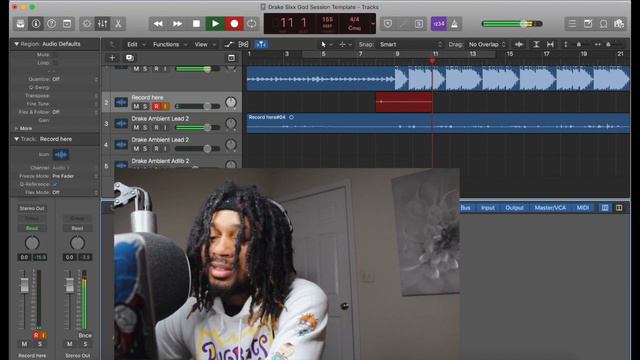The height and width of the screenshot is (360, 640).
Task: Open the Freeze Mode Pre Fader popup
Action: tap(74, 176)
